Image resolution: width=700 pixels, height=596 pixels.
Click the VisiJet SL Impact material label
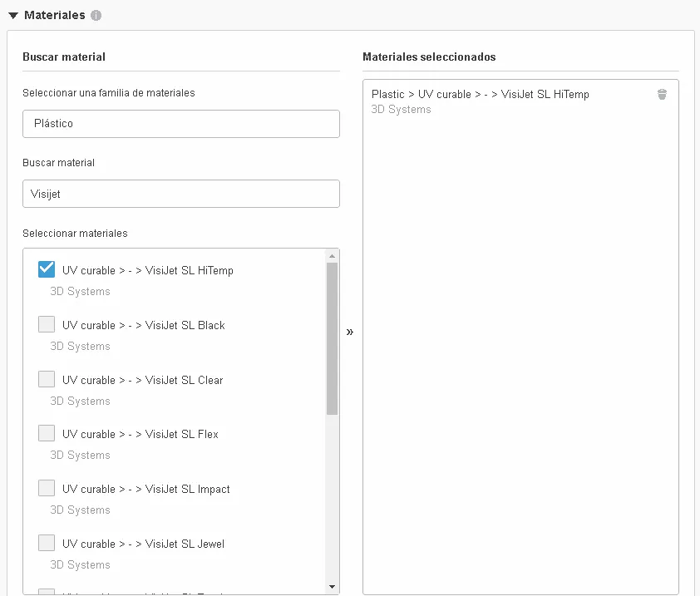145,489
